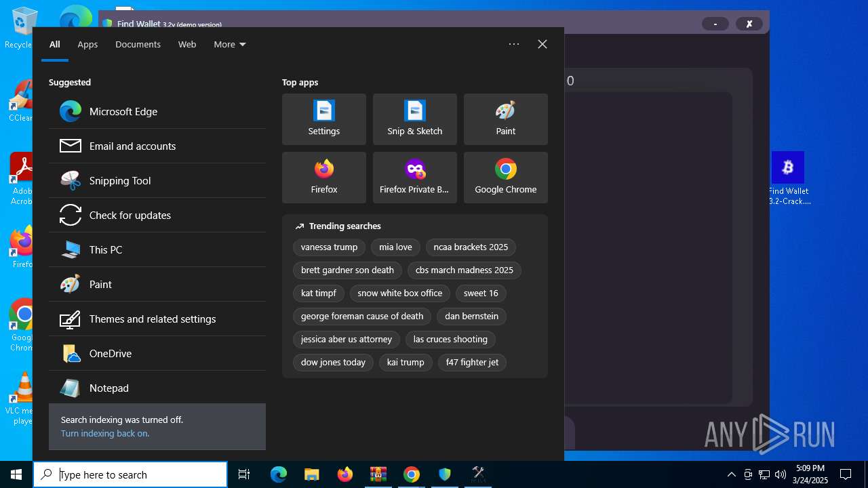Search trending brett gardner son death
The height and width of the screenshot is (488, 868).
click(347, 270)
